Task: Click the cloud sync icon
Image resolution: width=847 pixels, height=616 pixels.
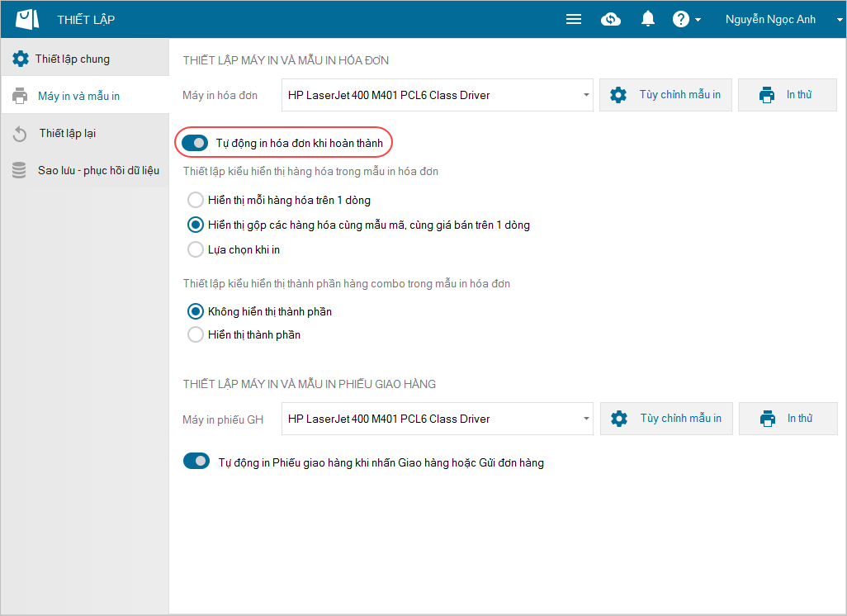Action: [x=611, y=20]
